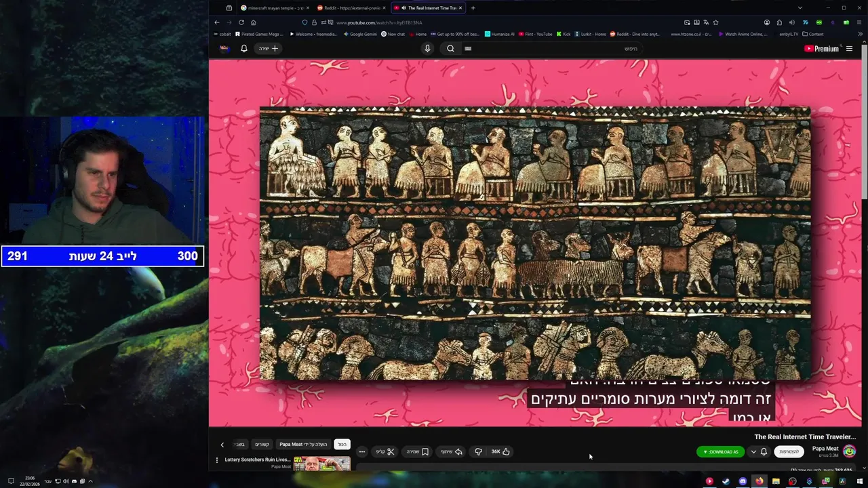Bookmark this page with star icon
Image resolution: width=868 pixels, height=488 pixels.
point(715,22)
